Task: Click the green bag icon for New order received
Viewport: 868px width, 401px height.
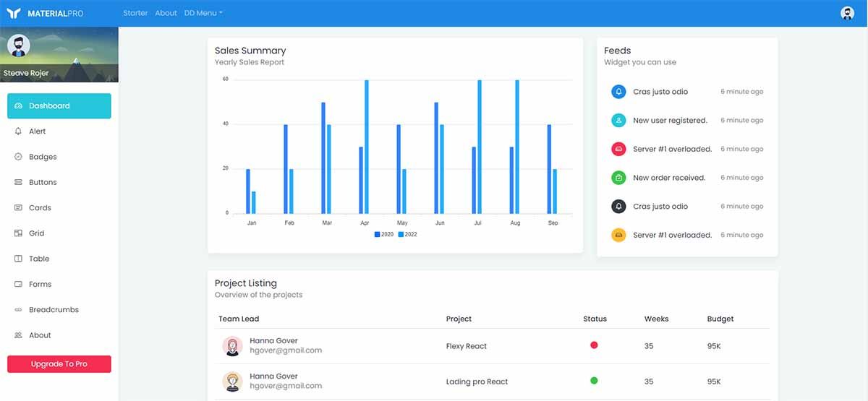Action: [618, 178]
